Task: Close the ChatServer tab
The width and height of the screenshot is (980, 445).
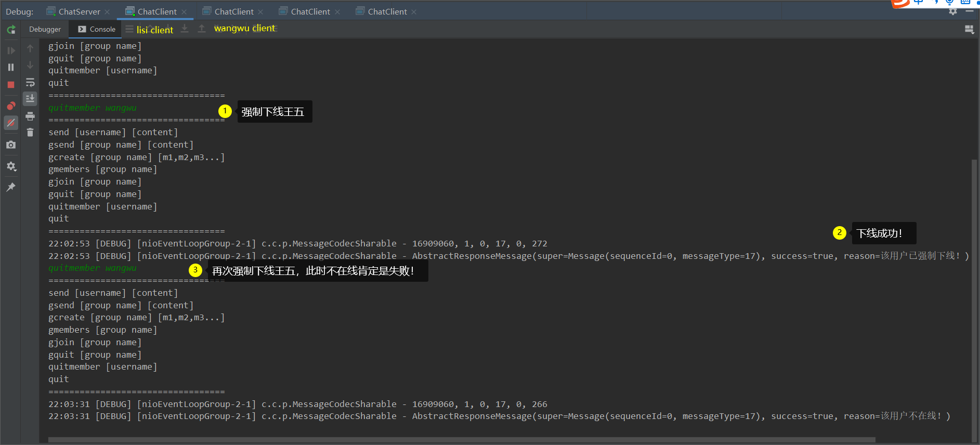Action: (x=107, y=12)
